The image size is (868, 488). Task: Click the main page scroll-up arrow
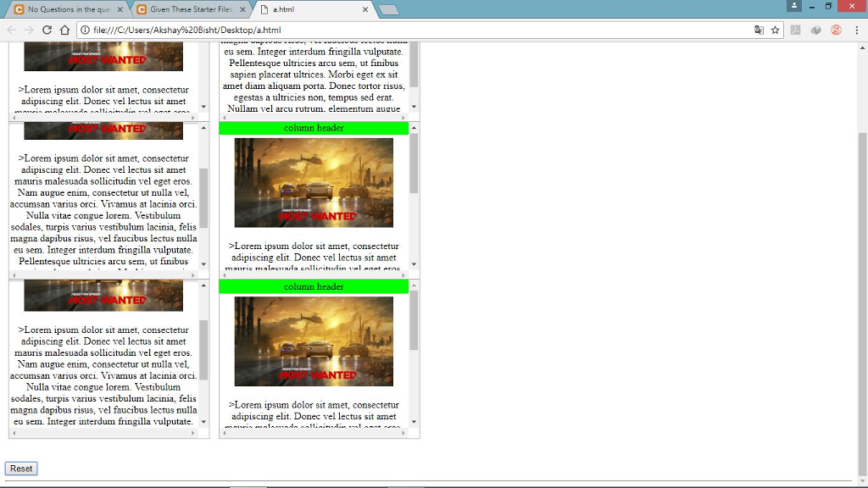click(x=862, y=48)
